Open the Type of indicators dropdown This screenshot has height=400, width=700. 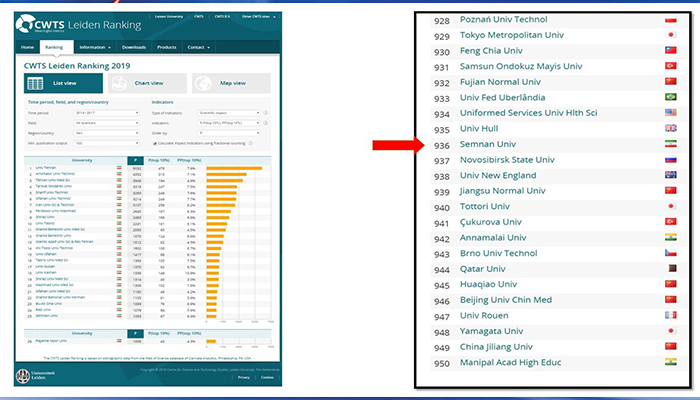[229, 113]
